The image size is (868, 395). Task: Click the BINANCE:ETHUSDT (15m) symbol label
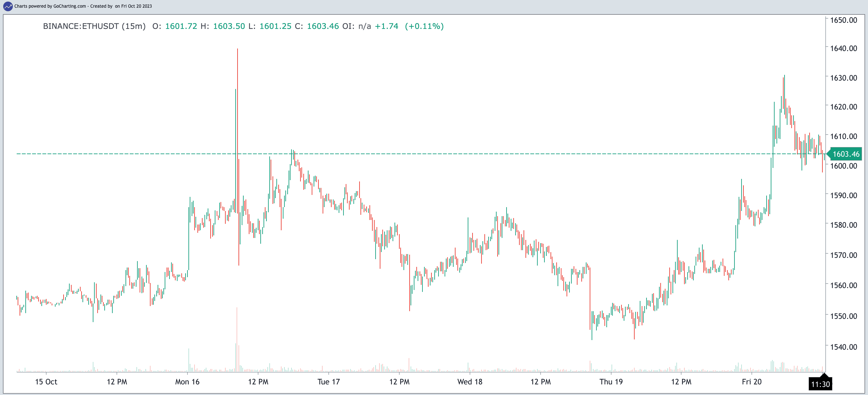94,26
